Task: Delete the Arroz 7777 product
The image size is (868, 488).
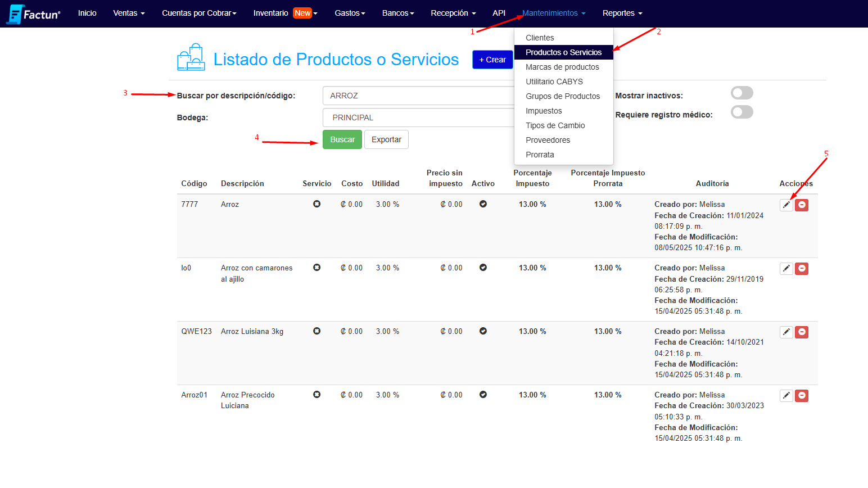Action: click(x=802, y=205)
